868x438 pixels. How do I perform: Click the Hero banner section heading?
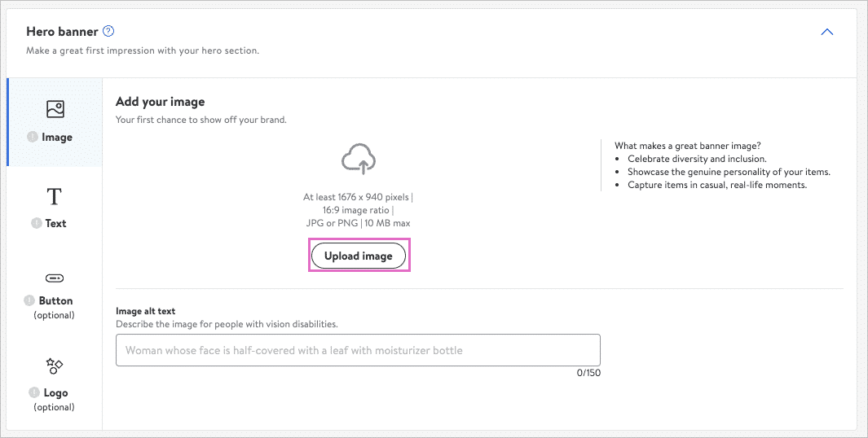[x=62, y=32]
